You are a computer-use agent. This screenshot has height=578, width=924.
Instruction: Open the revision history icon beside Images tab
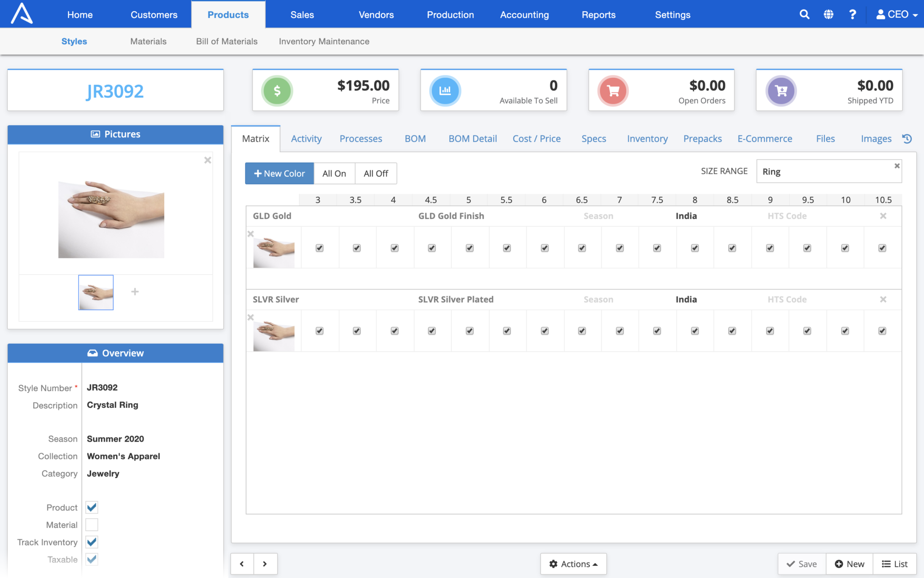point(907,139)
